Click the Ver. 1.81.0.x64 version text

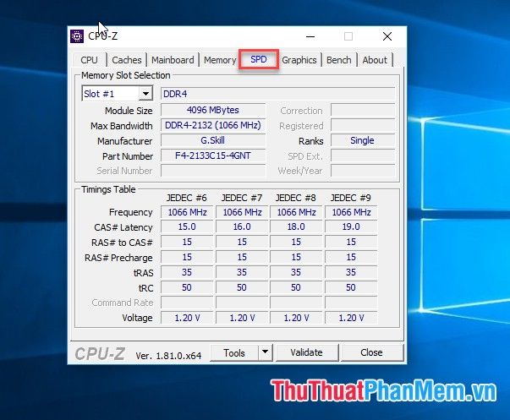point(168,356)
